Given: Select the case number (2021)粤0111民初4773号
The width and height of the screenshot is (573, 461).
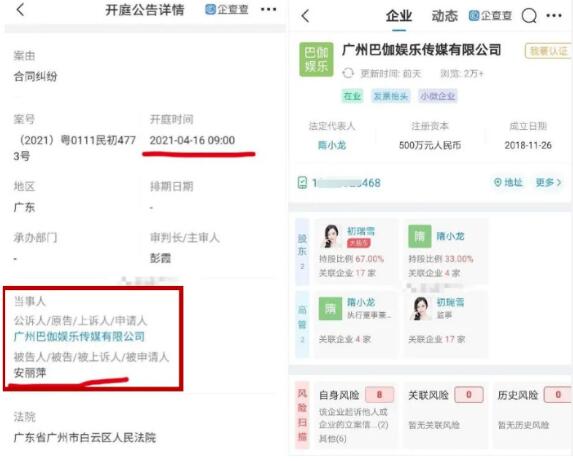Looking at the screenshot, I should (x=75, y=148).
